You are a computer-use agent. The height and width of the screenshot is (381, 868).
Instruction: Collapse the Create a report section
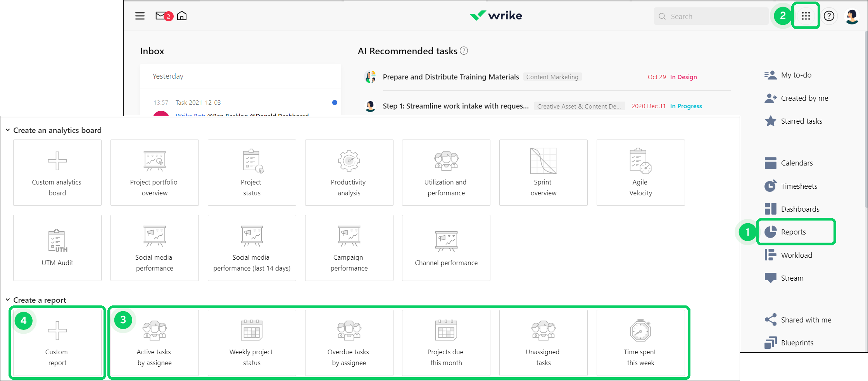click(8, 300)
